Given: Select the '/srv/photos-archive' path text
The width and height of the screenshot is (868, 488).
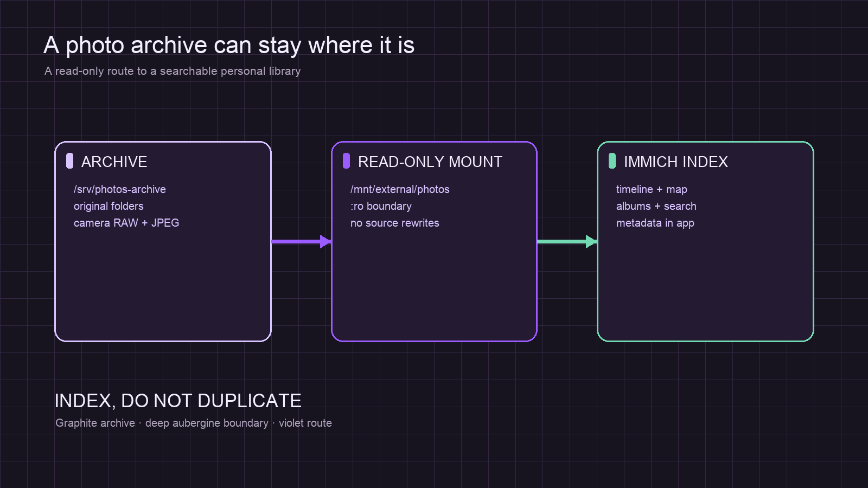Looking at the screenshot, I should 120,189.
